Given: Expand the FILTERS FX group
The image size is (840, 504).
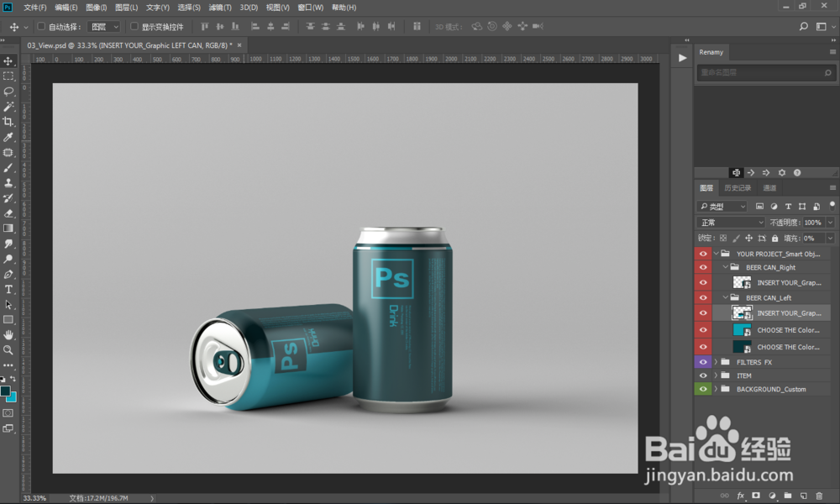Looking at the screenshot, I should point(716,362).
